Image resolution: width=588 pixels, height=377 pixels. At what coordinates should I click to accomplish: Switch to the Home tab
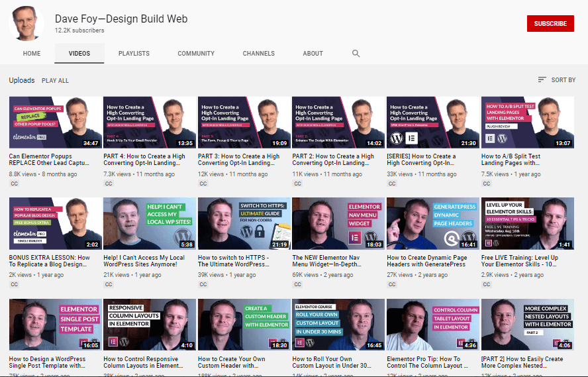pyautogui.click(x=32, y=53)
